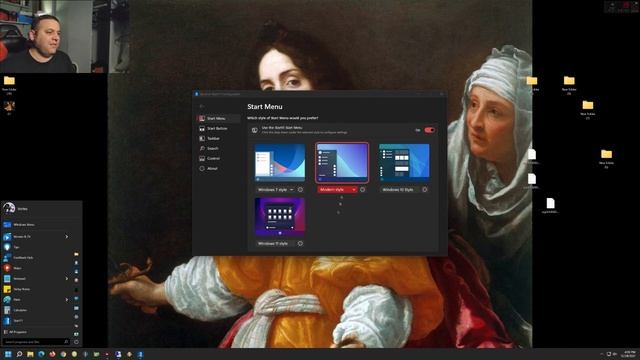The image size is (640, 360).
Task: Go back using the configuration window's back arrow
Action: [202, 107]
